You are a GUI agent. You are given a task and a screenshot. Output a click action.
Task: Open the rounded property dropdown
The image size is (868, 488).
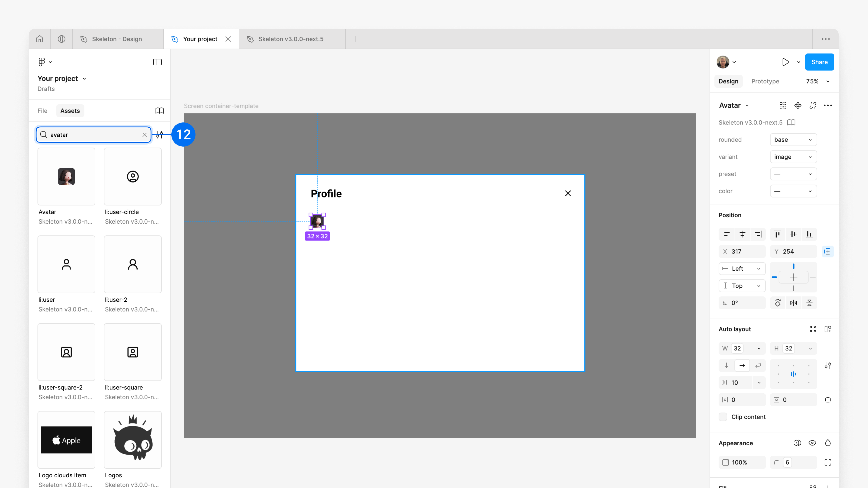(793, 140)
